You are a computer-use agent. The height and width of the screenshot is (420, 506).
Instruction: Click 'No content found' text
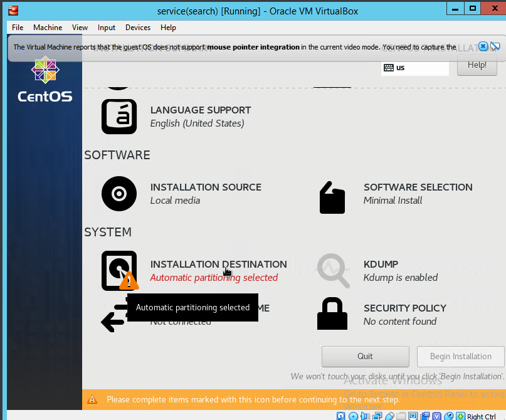(400, 322)
